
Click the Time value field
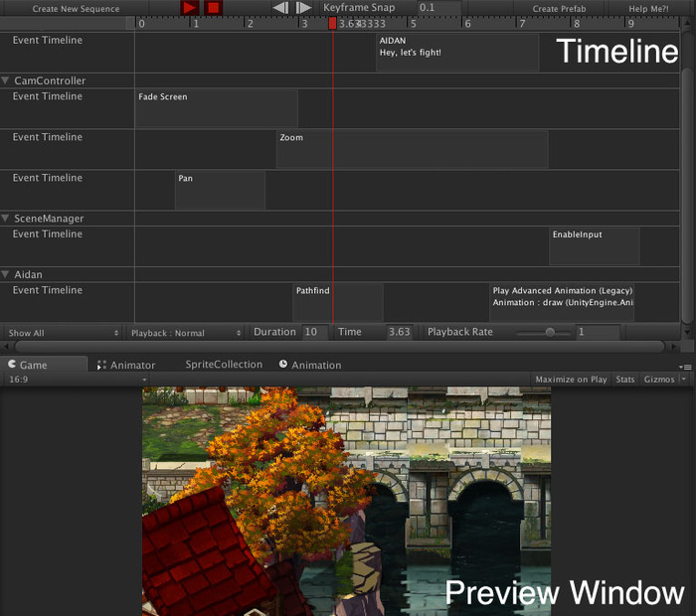398,332
